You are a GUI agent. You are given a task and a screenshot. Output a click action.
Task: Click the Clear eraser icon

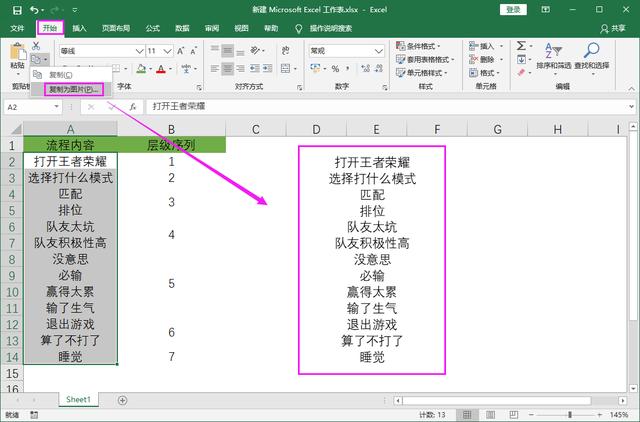pos(521,73)
